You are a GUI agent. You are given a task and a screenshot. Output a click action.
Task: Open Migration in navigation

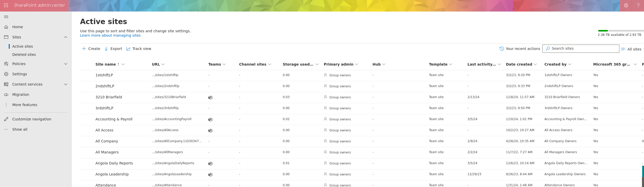tap(21, 95)
